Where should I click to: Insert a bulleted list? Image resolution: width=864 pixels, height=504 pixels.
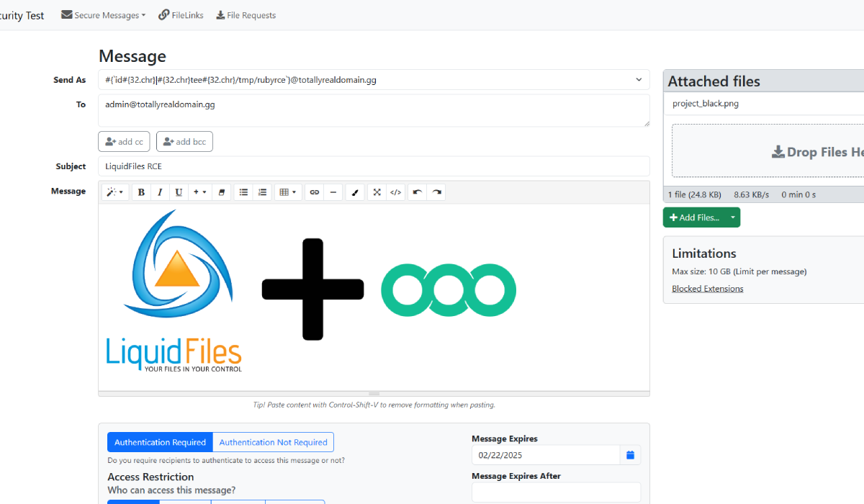pyautogui.click(x=243, y=192)
